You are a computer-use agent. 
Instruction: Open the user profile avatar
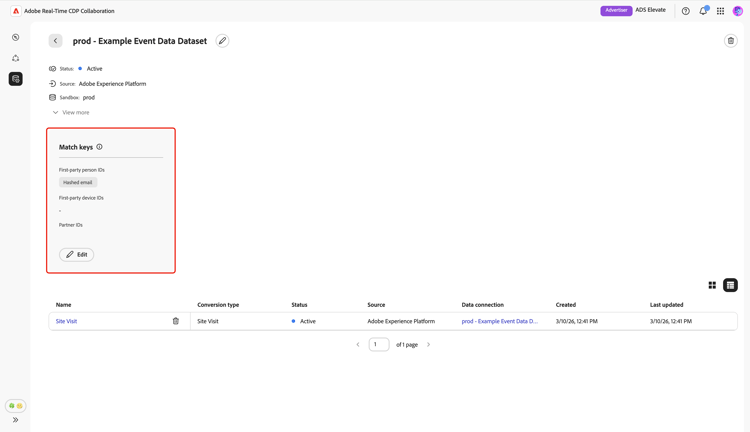tap(737, 11)
